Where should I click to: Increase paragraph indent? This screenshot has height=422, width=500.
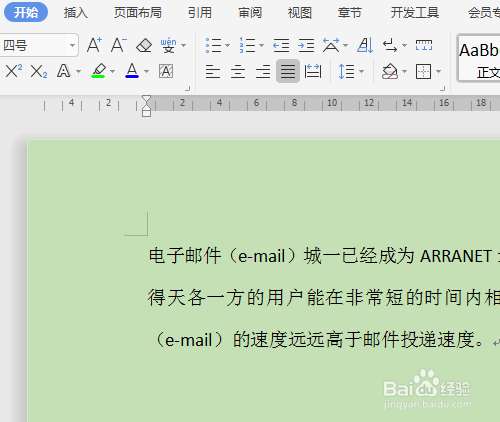[306, 45]
